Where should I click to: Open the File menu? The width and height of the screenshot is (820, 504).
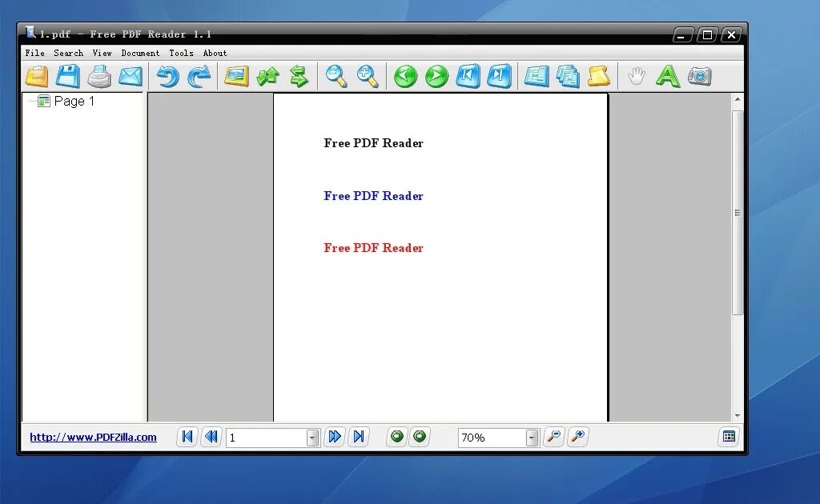(x=35, y=53)
